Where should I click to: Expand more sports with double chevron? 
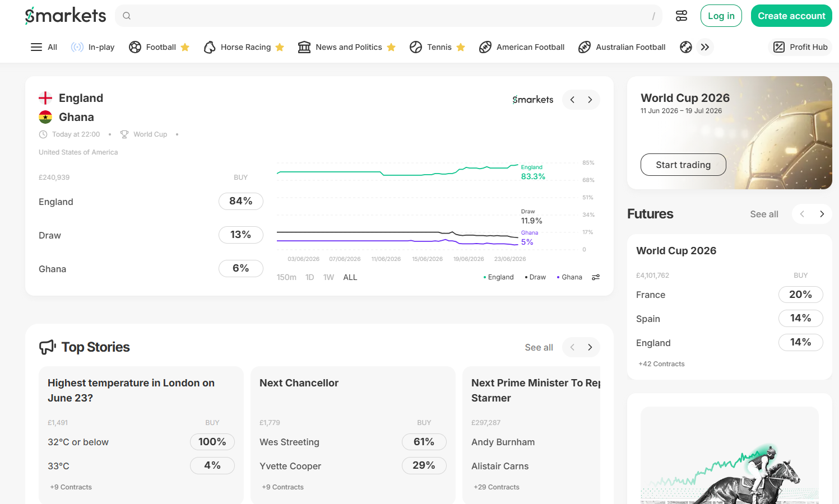click(705, 47)
